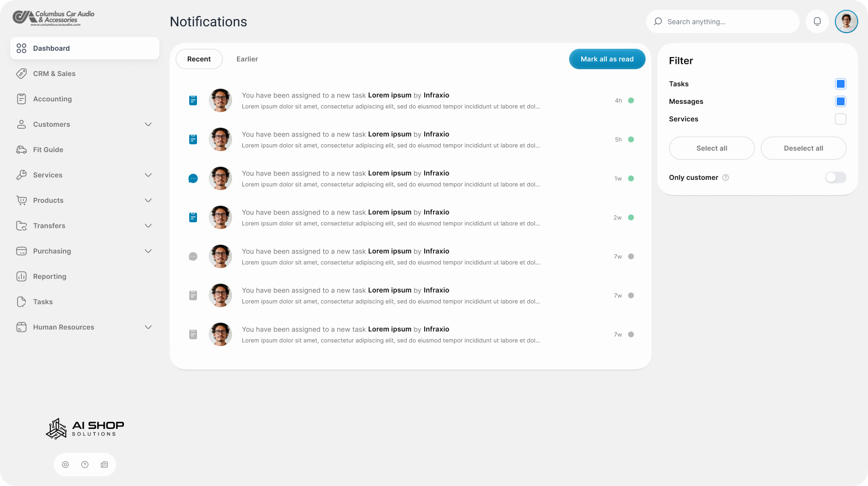868x486 pixels.
Task: Open the help question-mark icon near the logo
Action: pyautogui.click(x=84, y=464)
